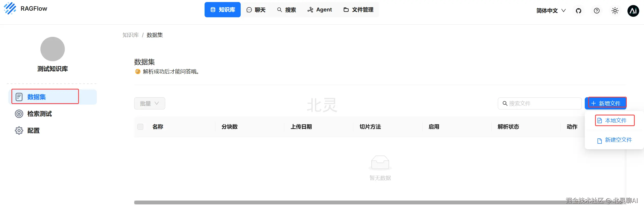
Task: Toggle the select-all checkbox in table header
Action: [140, 127]
